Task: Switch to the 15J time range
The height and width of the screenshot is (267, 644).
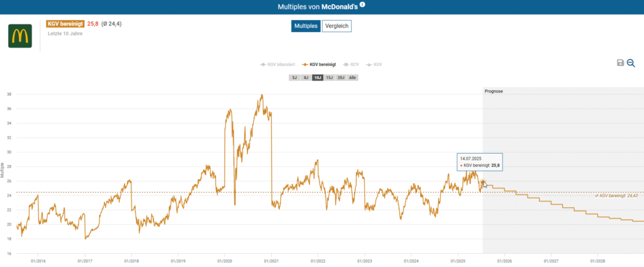Action: pos(330,77)
